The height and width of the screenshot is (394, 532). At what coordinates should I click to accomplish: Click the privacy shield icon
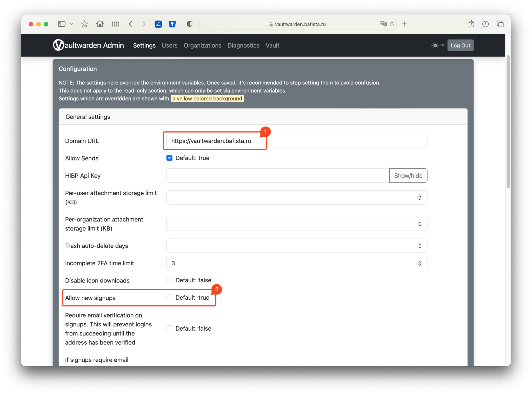[190, 24]
